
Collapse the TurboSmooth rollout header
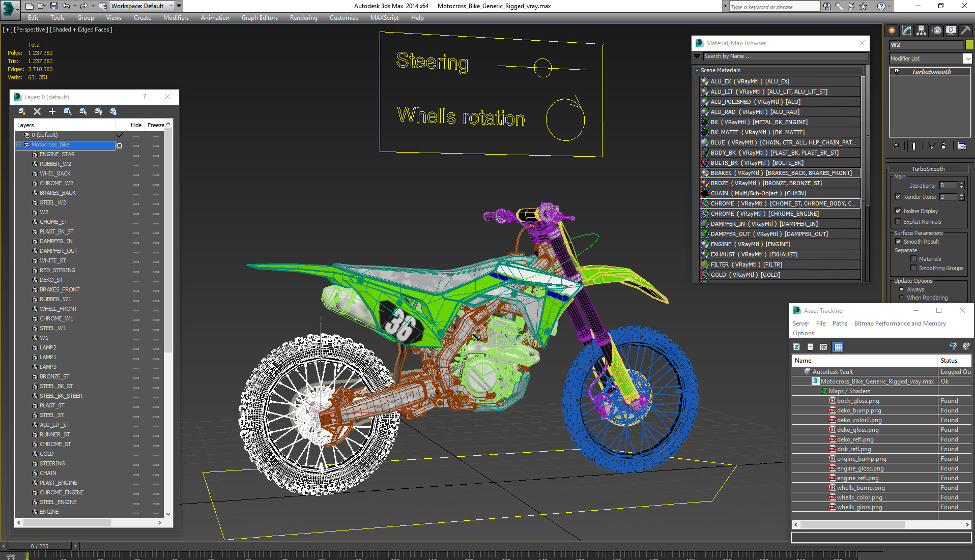(928, 169)
